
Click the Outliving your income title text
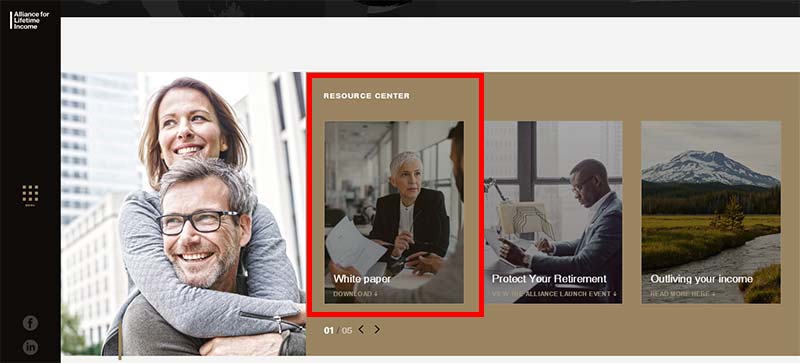702,279
